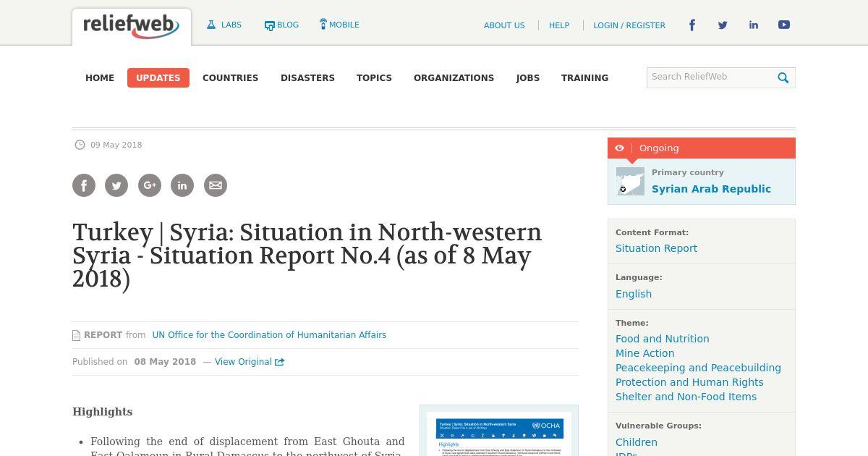Click the 09 May 2018 date
Screen dimensions: 868x456
tap(116, 145)
